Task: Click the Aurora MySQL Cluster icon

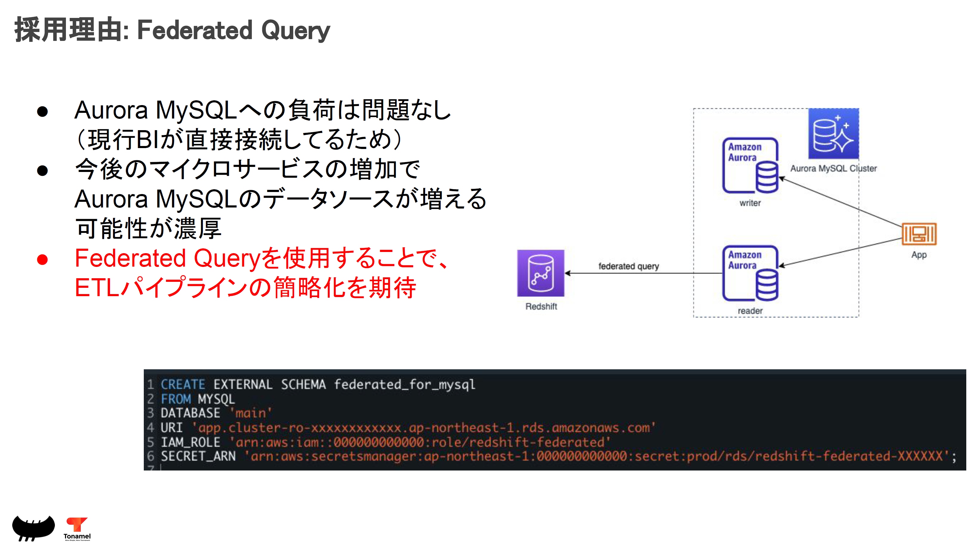Action: coord(833,133)
